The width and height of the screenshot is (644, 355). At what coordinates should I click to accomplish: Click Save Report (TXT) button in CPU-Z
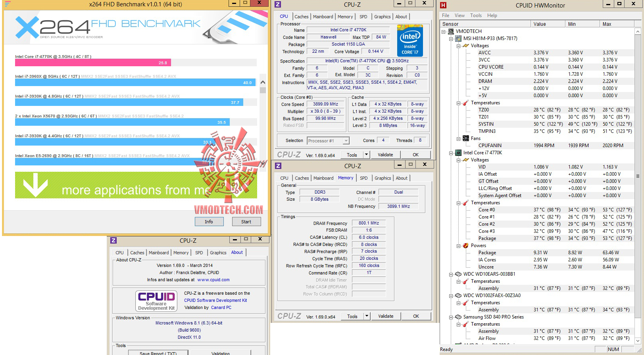coord(158,353)
